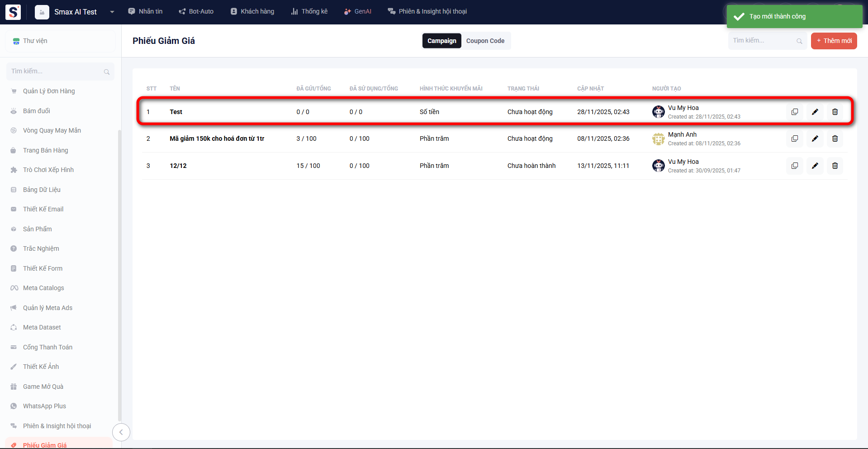Select the Campaign tab
Image resolution: width=868 pixels, height=449 pixels.
pyautogui.click(x=441, y=41)
